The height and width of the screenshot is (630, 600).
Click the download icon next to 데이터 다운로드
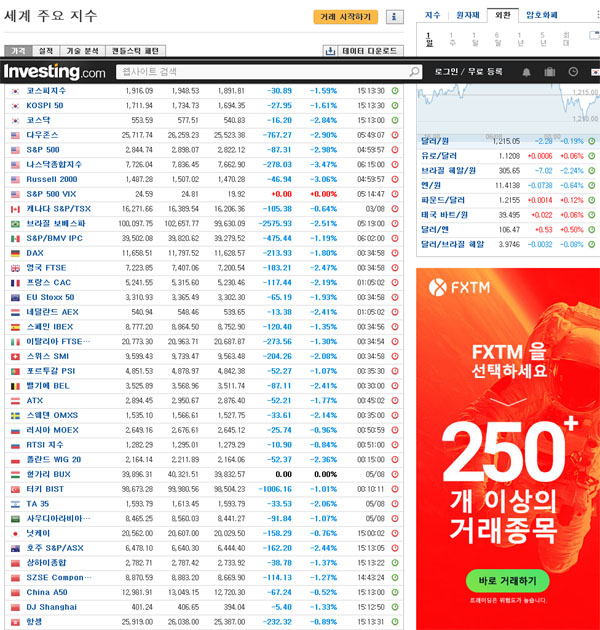pyautogui.click(x=331, y=51)
